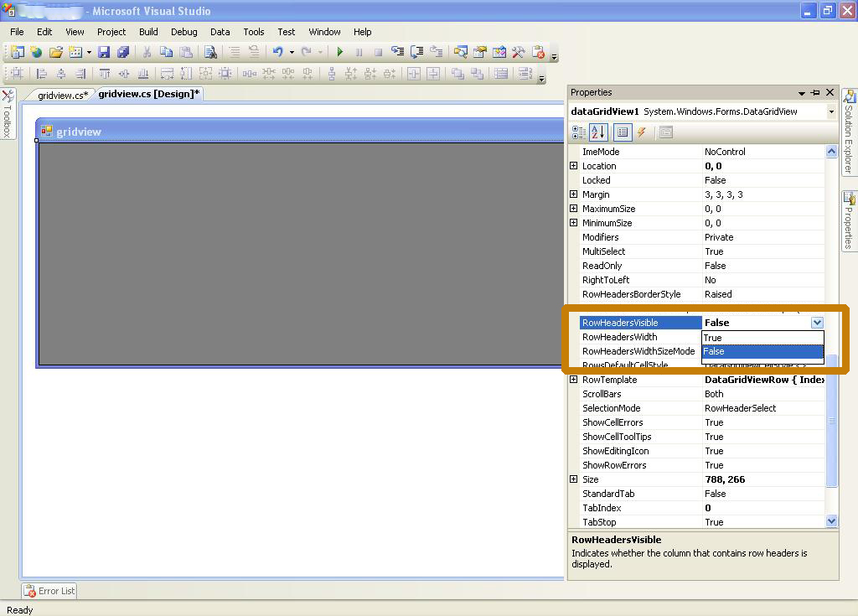This screenshot has width=858, height=616.
Task: Click the Paste toolbar icon
Action: tap(185, 51)
